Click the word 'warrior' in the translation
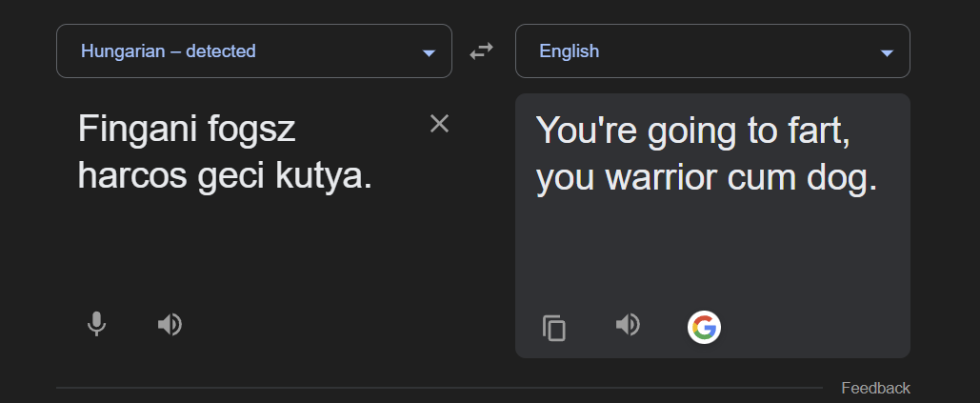Screen dimensions: 980x403 click(x=662, y=178)
